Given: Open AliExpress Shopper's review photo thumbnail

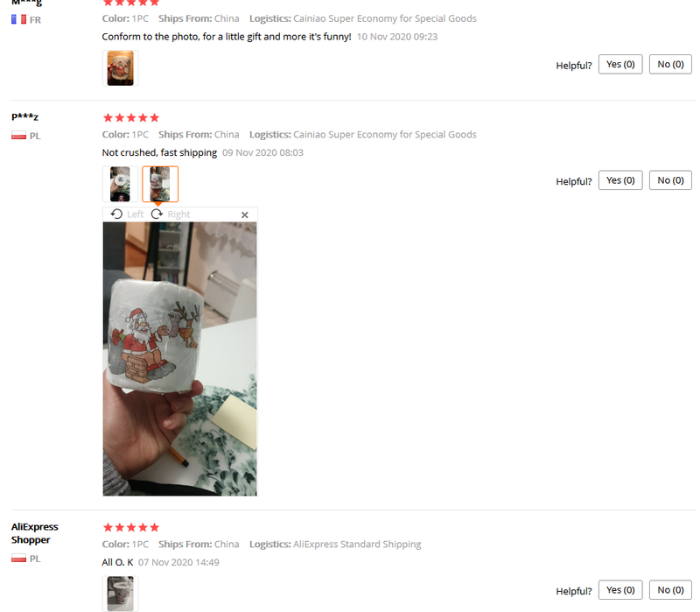Looking at the screenshot, I should (x=120, y=594).
